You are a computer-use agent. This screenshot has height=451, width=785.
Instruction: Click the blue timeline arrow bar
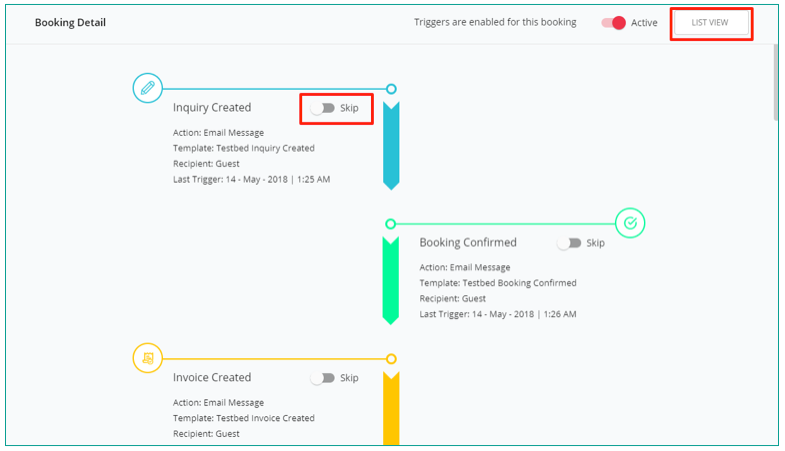pyautogui.click(x=391, y=146)
